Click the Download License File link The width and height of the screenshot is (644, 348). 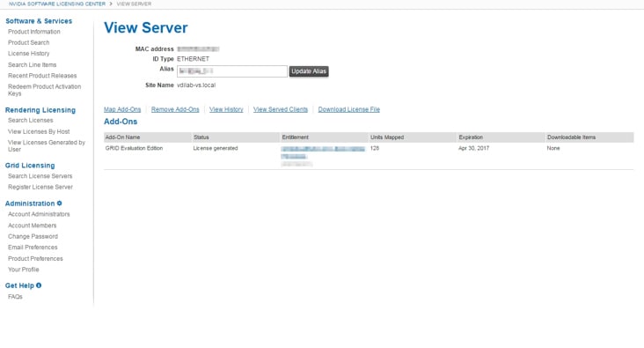click(x=348, y=109)
